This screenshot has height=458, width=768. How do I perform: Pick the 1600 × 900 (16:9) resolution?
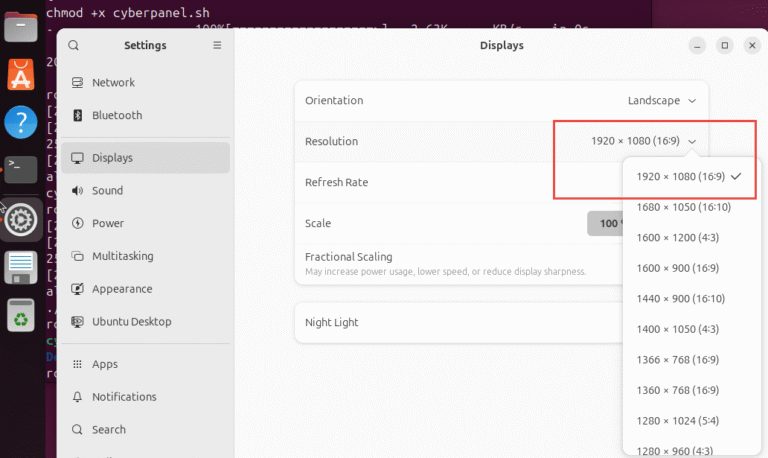[x=677, y=268]
